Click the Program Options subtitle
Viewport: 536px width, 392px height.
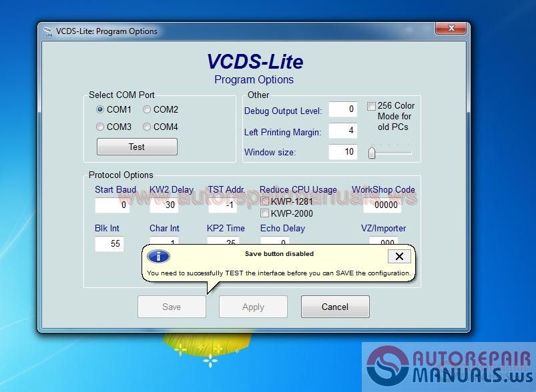[x=254, y=79]
